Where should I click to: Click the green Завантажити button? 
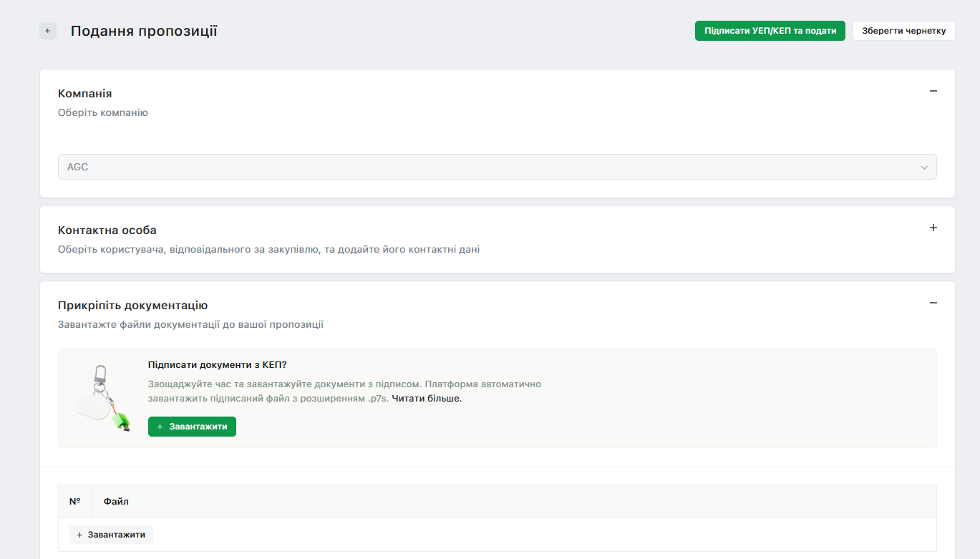coord(192,427)
